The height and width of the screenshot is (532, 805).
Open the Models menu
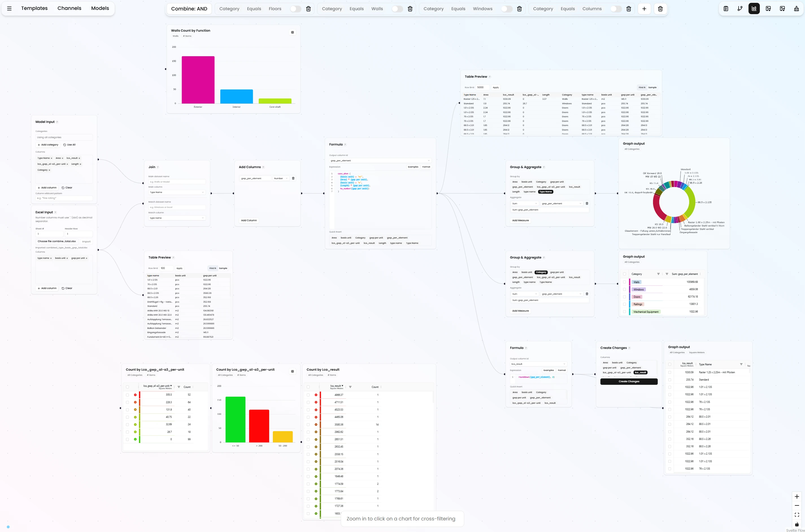coord(100,8)
